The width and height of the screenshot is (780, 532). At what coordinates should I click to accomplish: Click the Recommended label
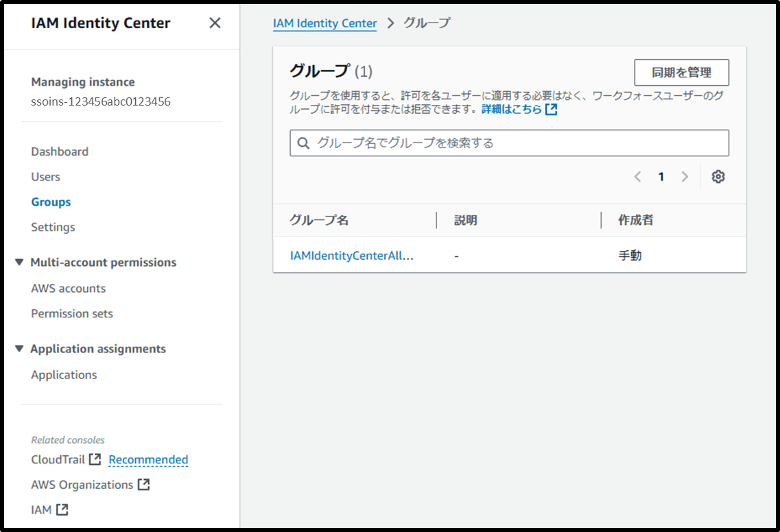click(x=148, y=460)
